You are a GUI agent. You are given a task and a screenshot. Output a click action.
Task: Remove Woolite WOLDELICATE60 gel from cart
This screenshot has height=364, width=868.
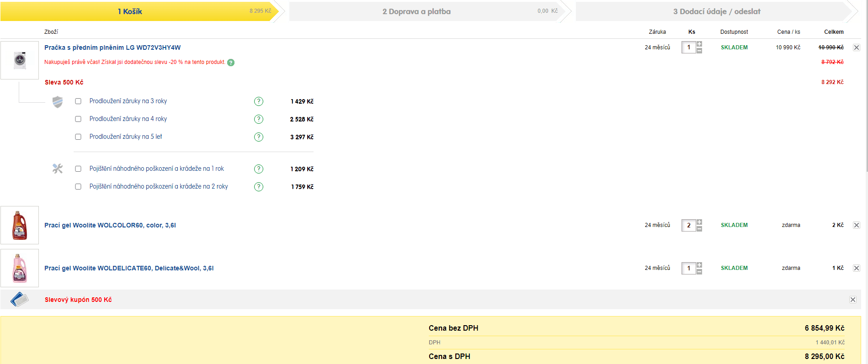(857, 268)
